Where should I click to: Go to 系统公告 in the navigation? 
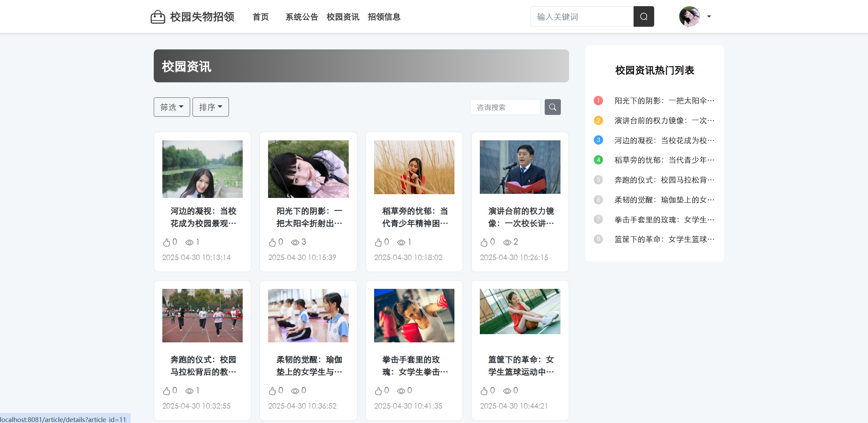pyautogui.click(x=302, y=17)
